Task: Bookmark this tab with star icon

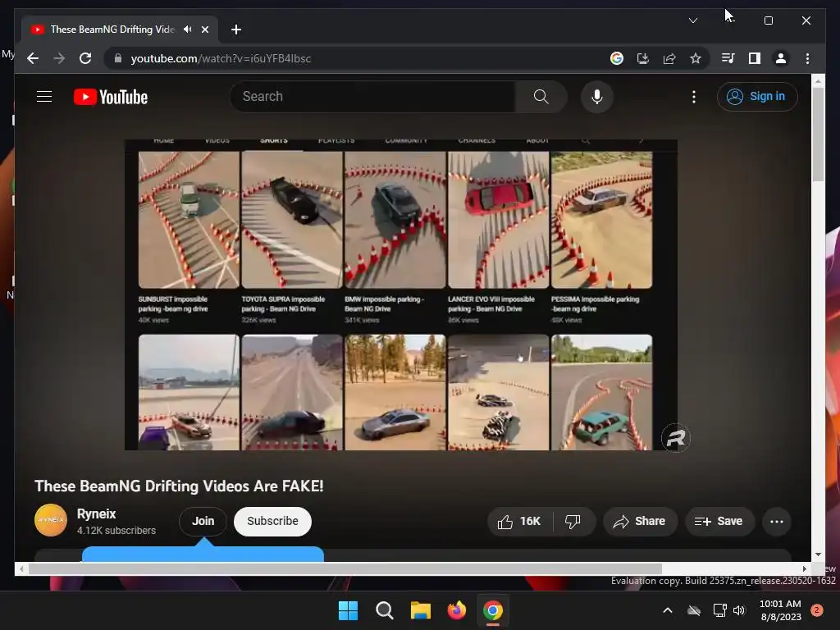Action: (696, 58)
